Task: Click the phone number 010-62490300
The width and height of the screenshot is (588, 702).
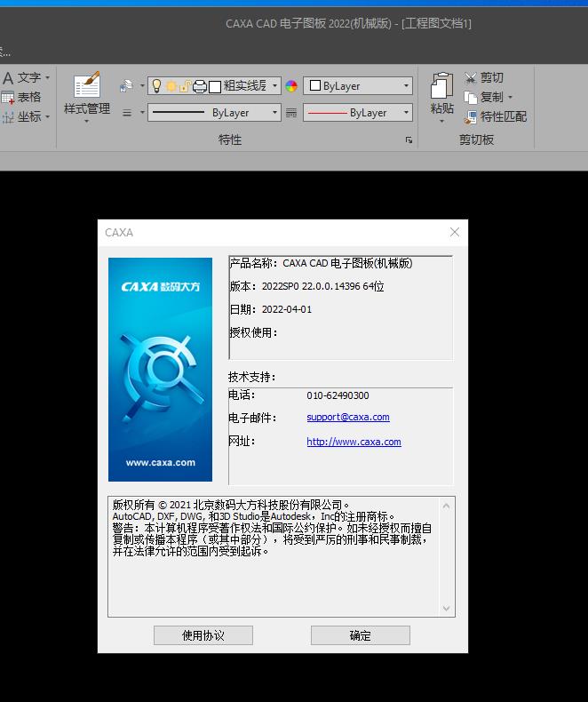Action: [338, 395]
